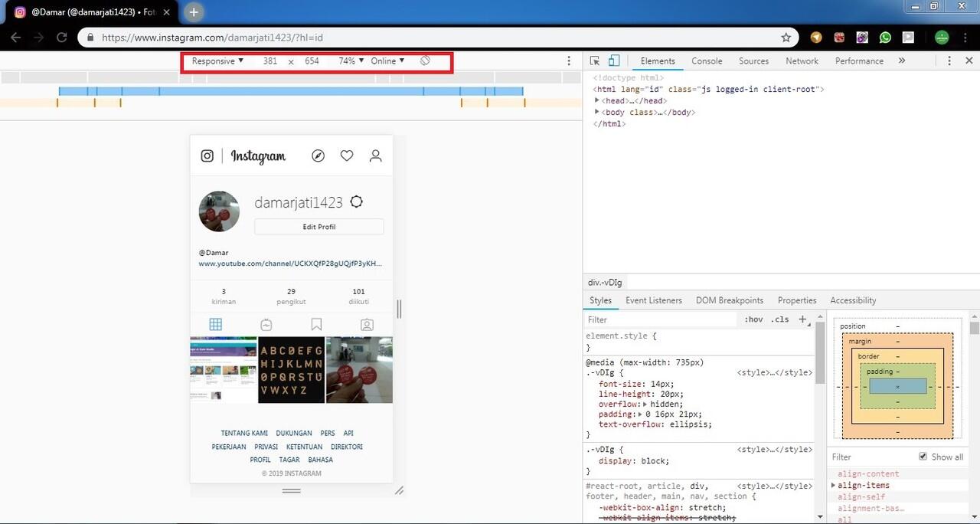This screenshot has height=524, width=980.
Task: Expand the padding property triangle
Action: pyautogui.click(x=640, y=414)
